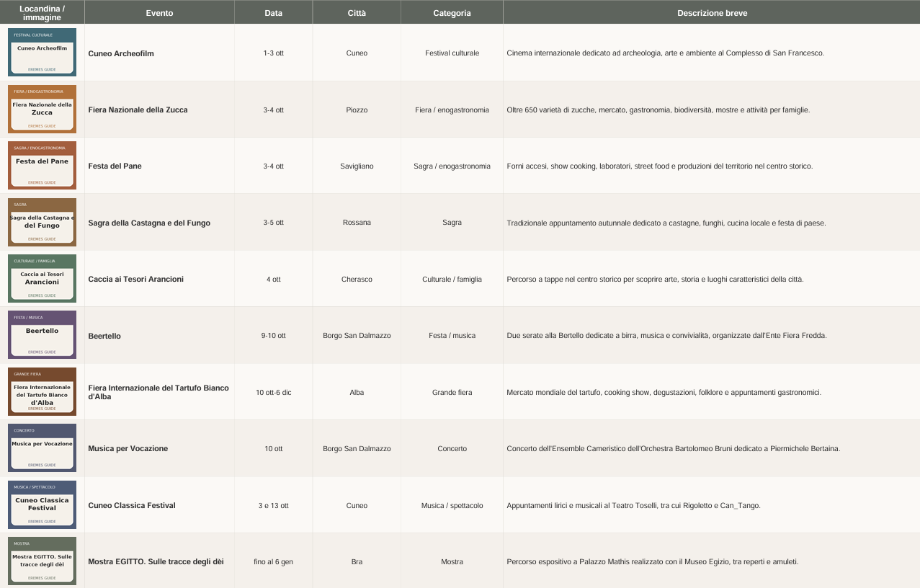Select the "3-5 ott" date cell
The image size is (920, 588).
(x=274, y=223)
